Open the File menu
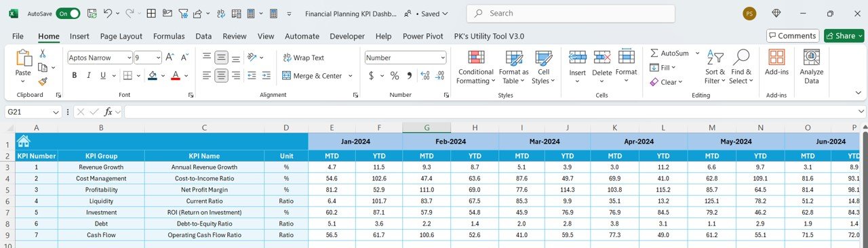 pyautogui.click(x=18, y=37)
